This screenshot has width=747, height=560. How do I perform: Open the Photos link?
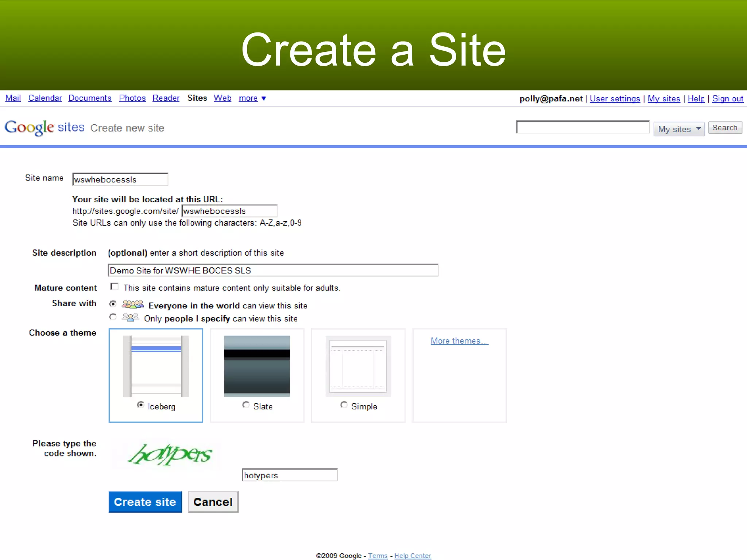132,98
